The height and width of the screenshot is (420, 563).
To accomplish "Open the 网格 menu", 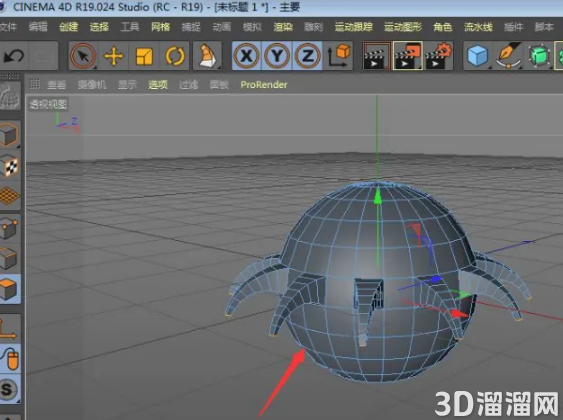I will (160, 27).
